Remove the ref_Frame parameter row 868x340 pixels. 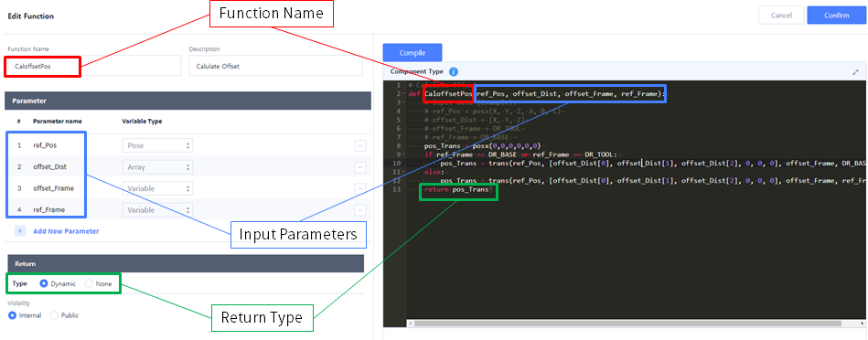point(360,210)
